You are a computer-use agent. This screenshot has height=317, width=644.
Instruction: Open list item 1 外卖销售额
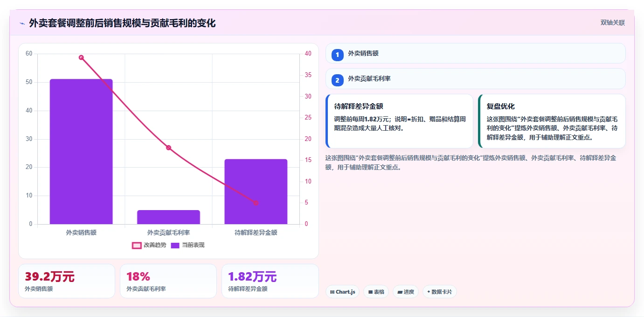(475, 53)
